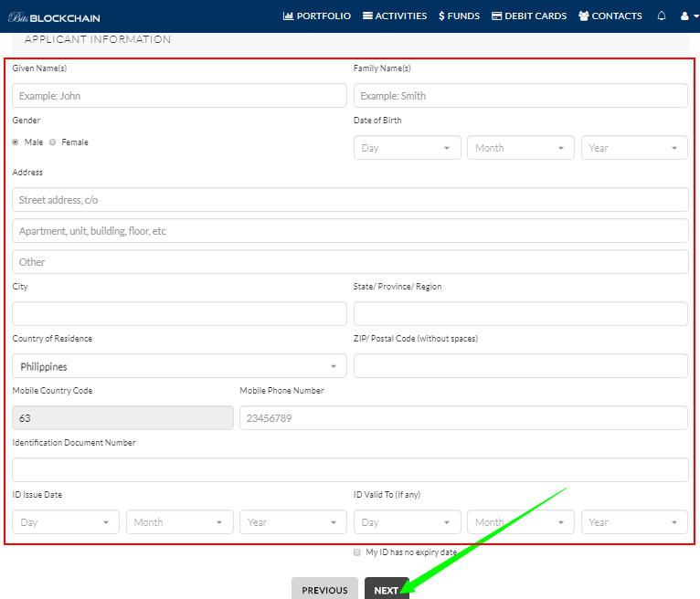Open the ID Valid To Month dropdown
700x599 pixels.
[521, 522]
